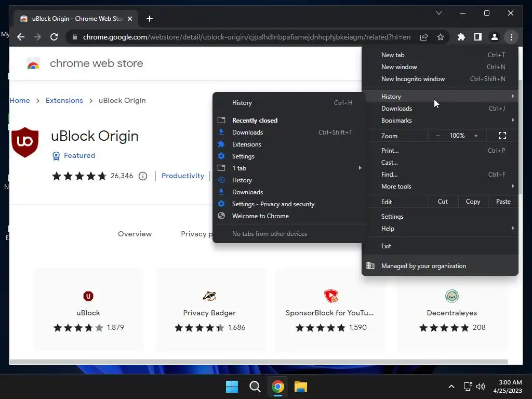
Task: Click the uBlock related extension icon
Action: tap(88, 296)
